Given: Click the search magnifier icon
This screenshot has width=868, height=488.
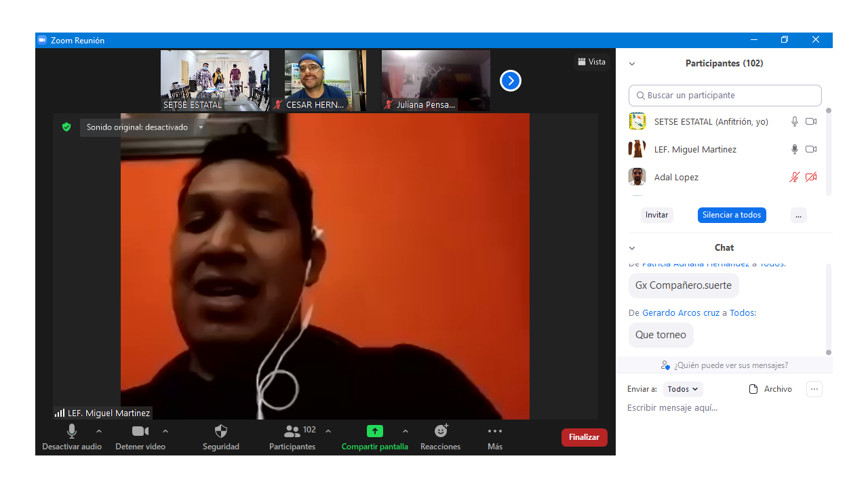Looking at the screenshot, I should [x=640, y=96].
